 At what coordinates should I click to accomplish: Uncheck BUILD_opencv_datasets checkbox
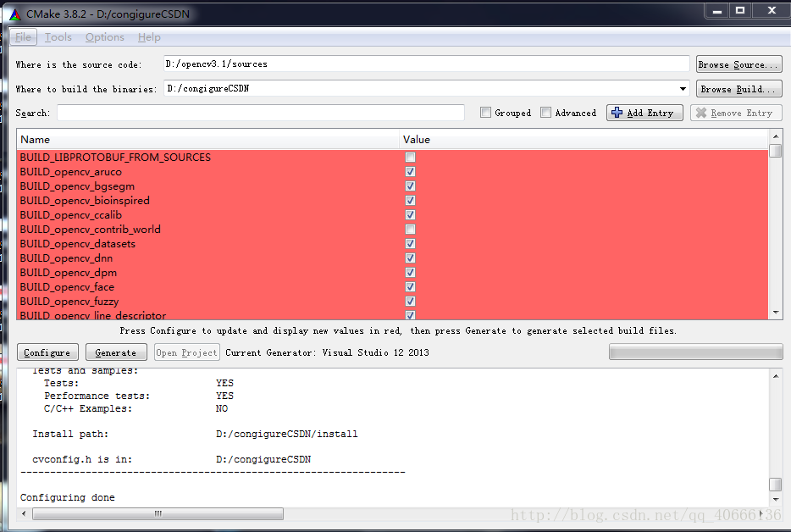click(x=410, y=244)
